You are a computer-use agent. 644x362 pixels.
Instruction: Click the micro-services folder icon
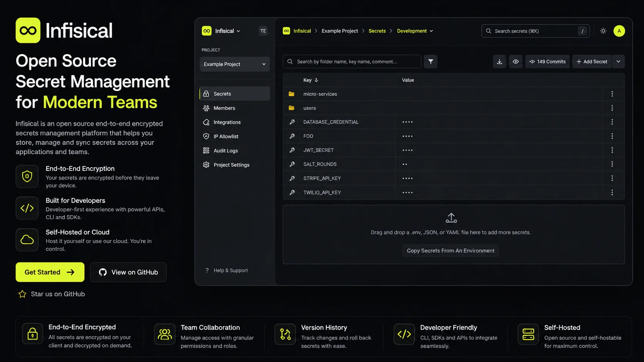292,94
